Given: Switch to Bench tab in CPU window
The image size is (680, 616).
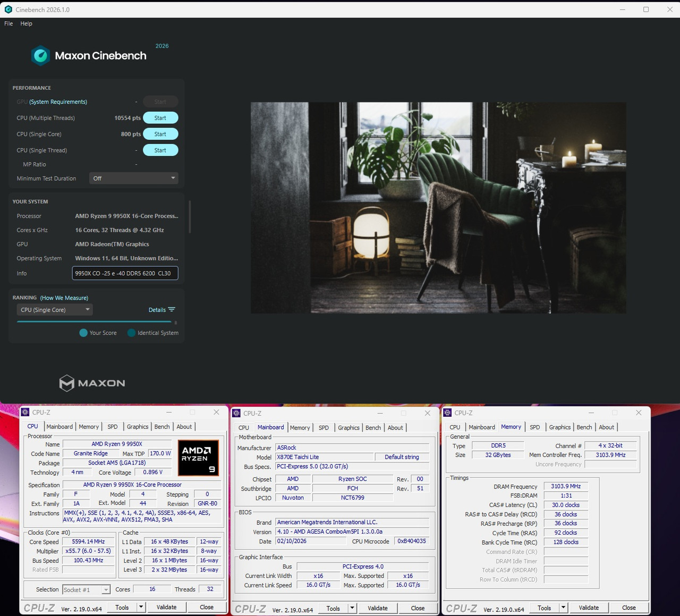Looking at the screenshot, I should pos(162,427).
